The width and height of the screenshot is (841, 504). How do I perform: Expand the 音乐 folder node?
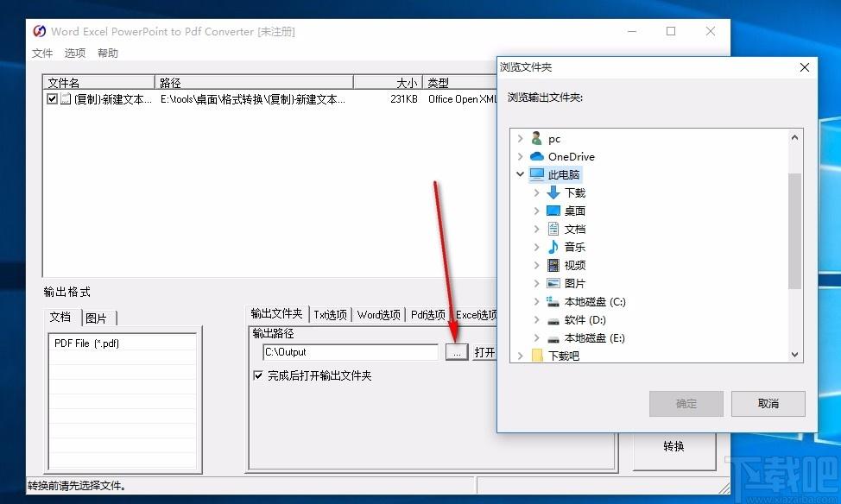pos(536,247)
